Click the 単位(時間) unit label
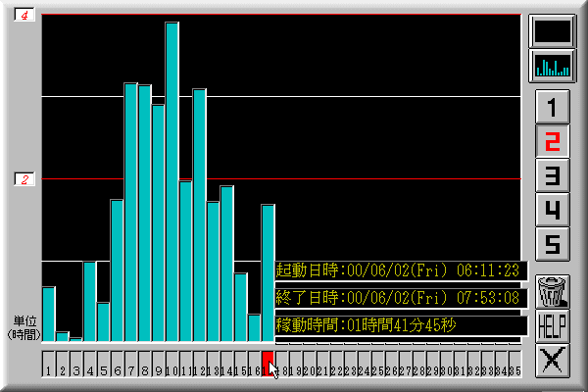 coord(24,328)
